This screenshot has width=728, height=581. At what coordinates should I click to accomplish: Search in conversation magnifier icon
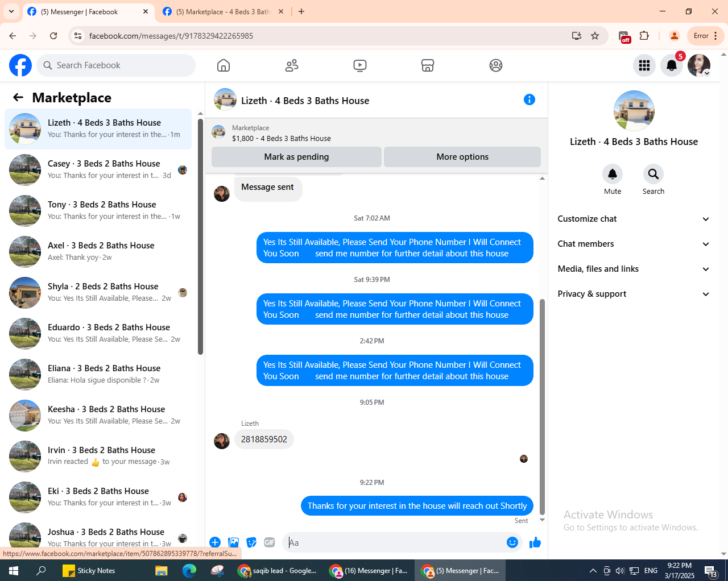pos(653,174)
